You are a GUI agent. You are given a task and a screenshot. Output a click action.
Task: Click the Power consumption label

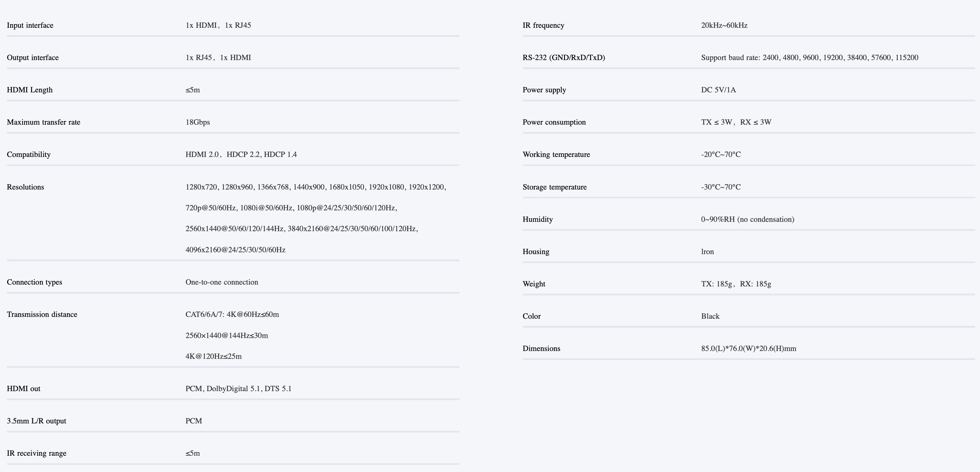click(x=554, y=122)
